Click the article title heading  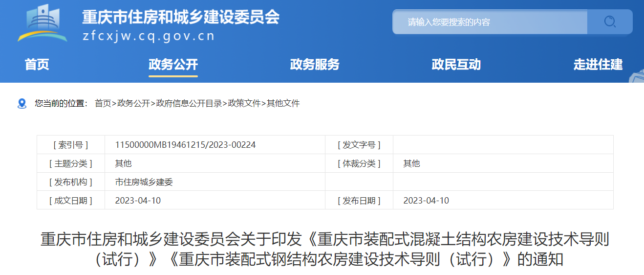pyautogui.click(x=325, y=249)
